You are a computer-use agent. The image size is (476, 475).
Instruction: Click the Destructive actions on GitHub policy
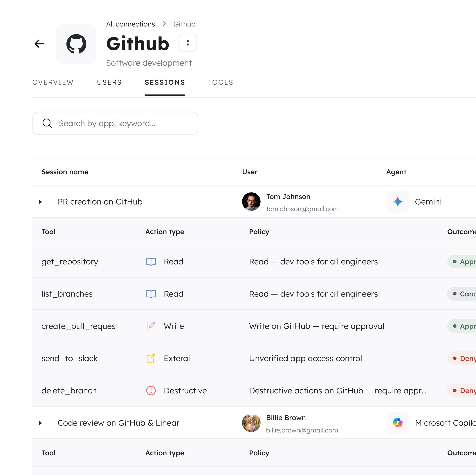(338, 391)
